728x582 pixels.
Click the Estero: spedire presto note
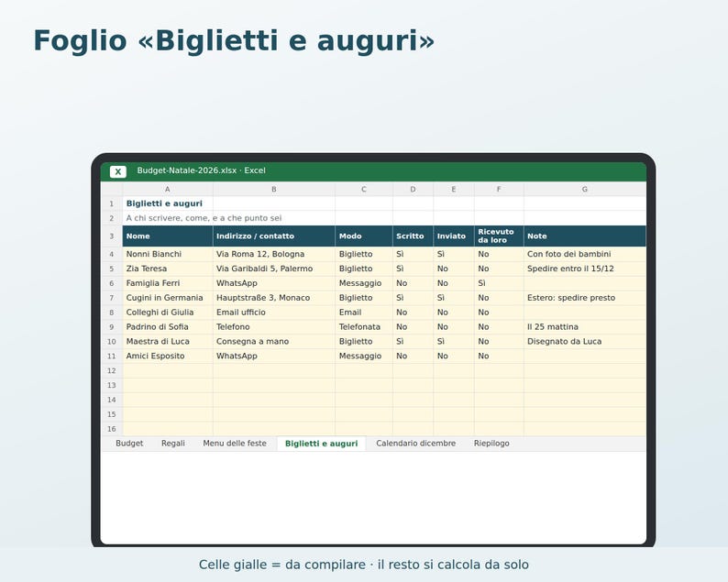pos(585,298)
